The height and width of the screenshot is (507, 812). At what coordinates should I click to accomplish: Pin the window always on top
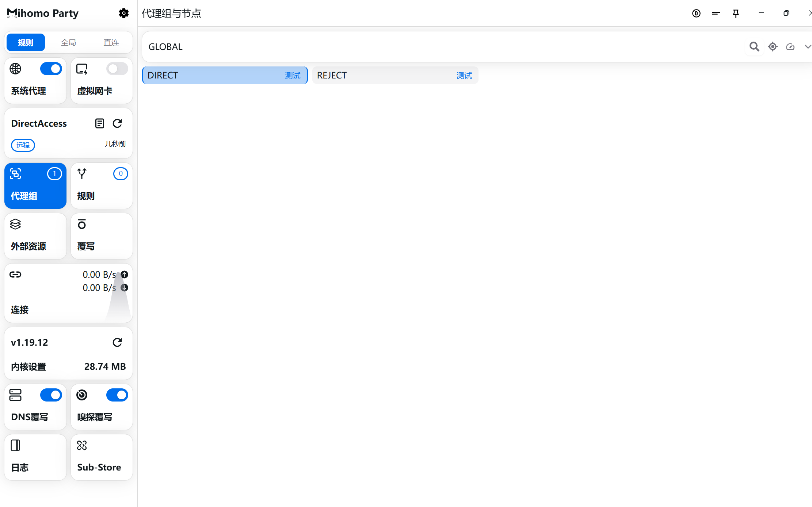(x=735, y=13)
